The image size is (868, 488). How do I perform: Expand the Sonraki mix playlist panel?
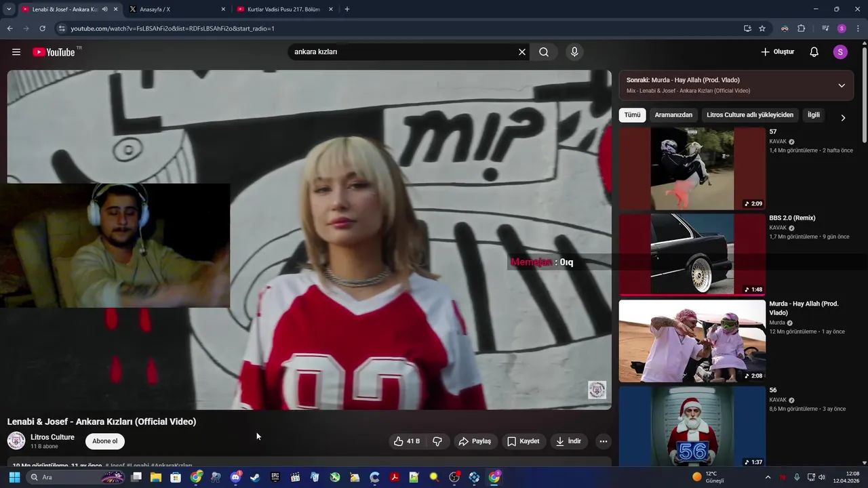[842, 85]
